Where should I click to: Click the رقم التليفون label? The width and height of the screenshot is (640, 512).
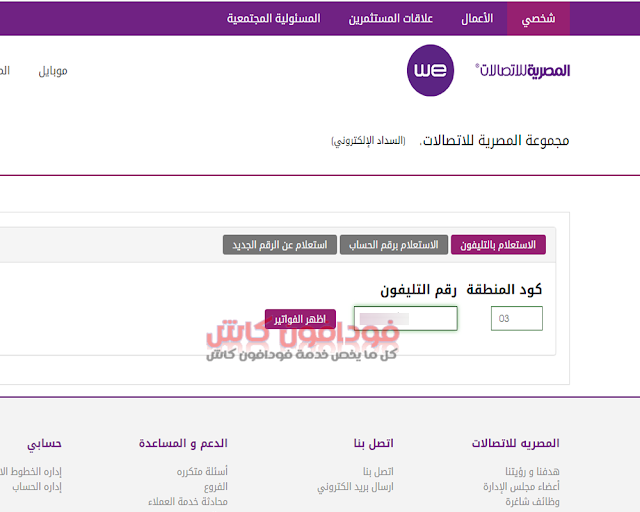(418, 289)
